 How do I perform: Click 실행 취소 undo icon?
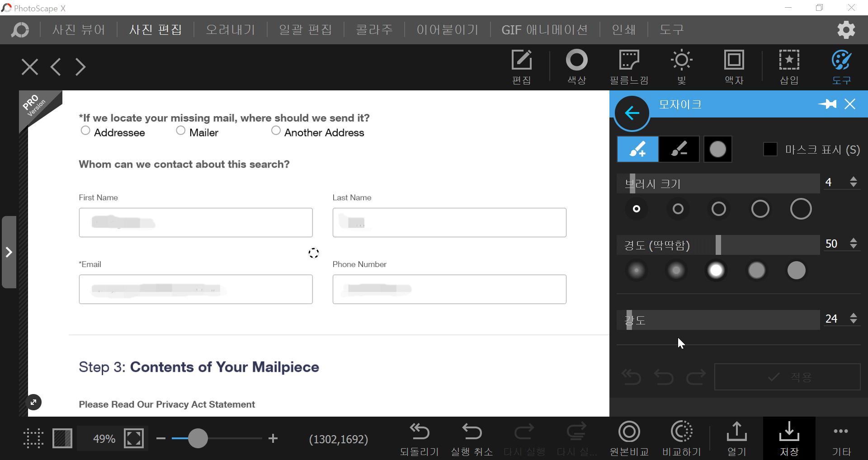(x=472, y=438)
